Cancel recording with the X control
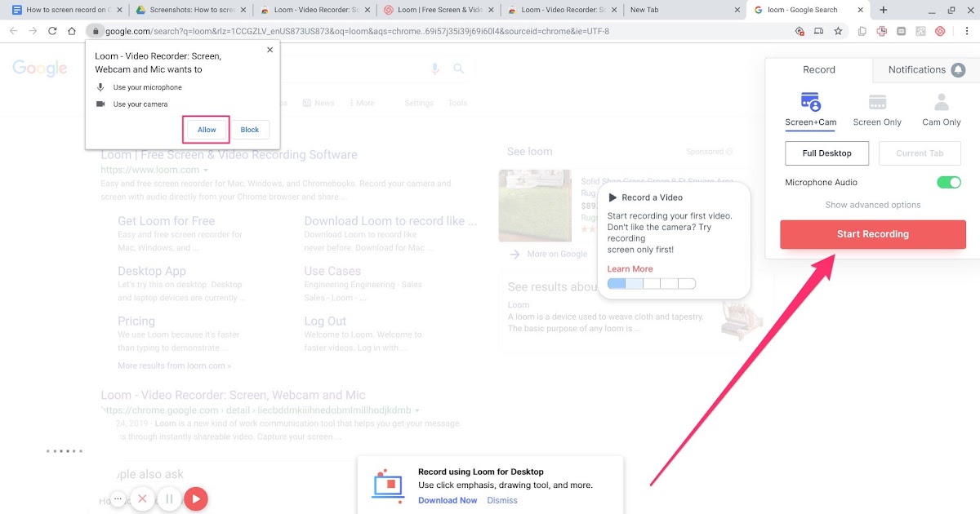The image size is (980, 514). tap(142, 498)
